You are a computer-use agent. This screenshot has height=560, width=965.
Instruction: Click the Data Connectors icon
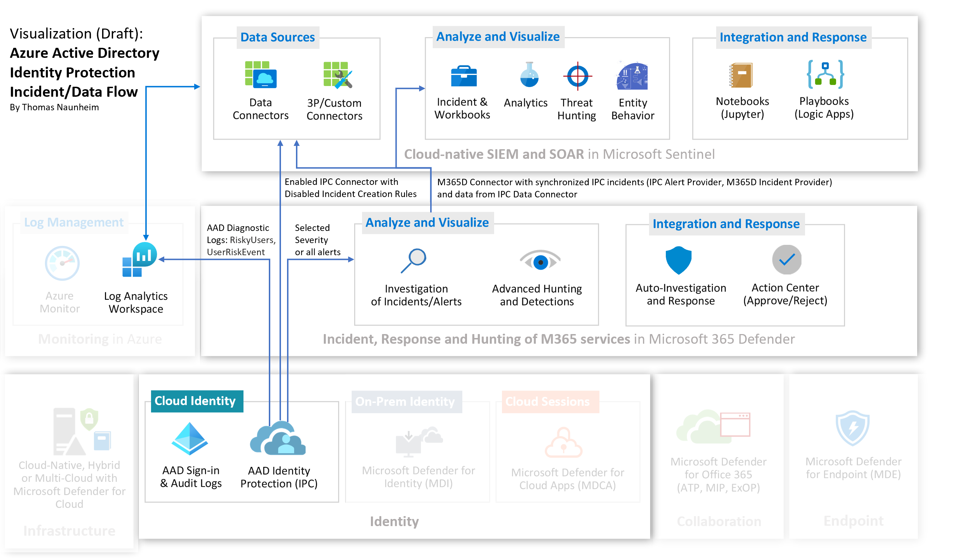click(x=261, y=75)
